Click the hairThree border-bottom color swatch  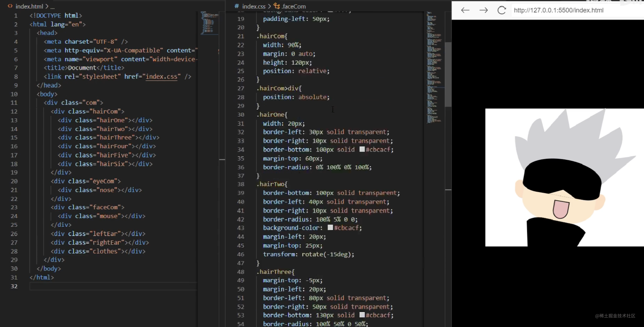[362, 315]
